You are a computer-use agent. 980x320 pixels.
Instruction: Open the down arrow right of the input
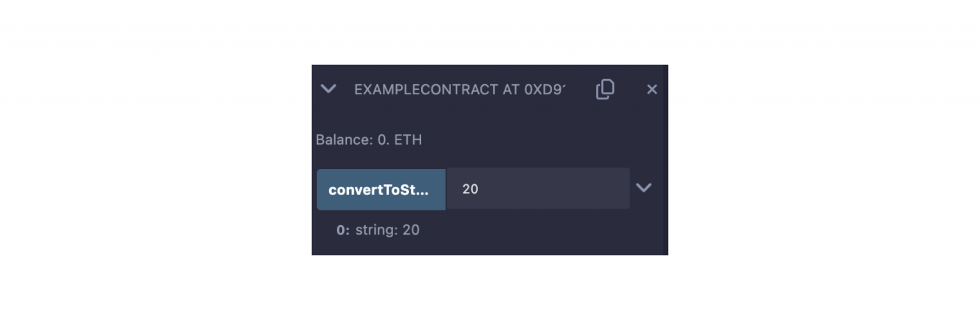644,188
